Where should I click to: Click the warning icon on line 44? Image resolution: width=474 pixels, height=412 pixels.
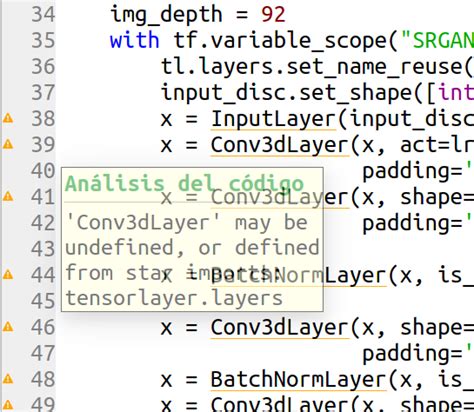pos(8,275)
